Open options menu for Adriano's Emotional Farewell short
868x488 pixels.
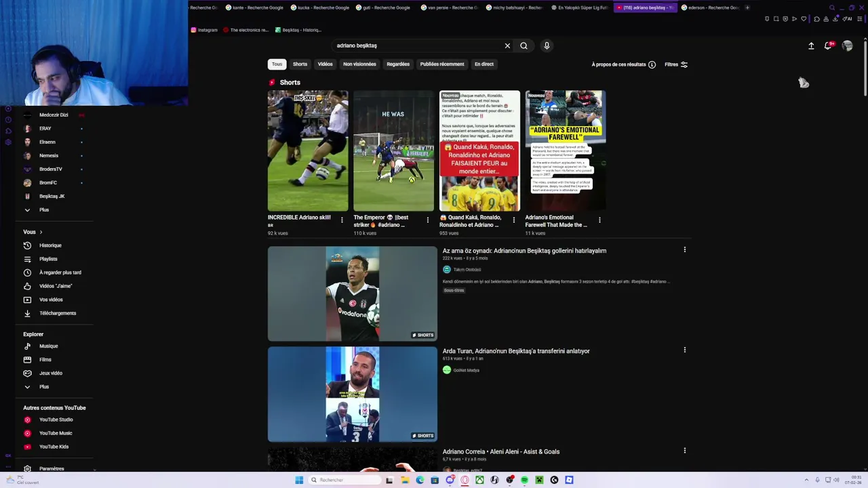pyautogui.click(x=599, y=220)
